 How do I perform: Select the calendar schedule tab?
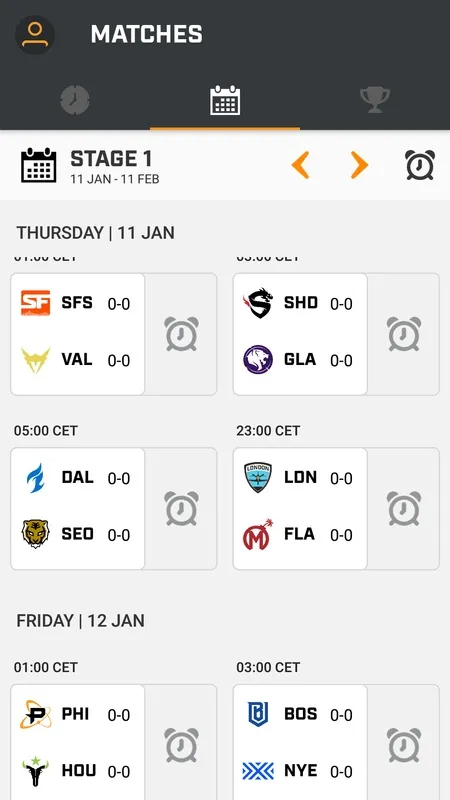(x=225, y=100)
